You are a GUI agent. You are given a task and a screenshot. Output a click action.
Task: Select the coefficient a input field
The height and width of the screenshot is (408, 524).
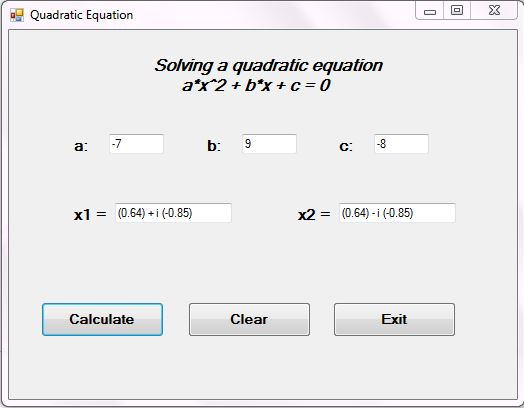pyautogui.click(x=136, y=144)
